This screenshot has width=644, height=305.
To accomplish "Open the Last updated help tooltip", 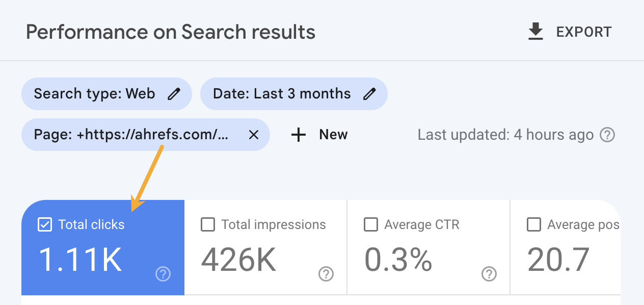I will click(607, 135).
